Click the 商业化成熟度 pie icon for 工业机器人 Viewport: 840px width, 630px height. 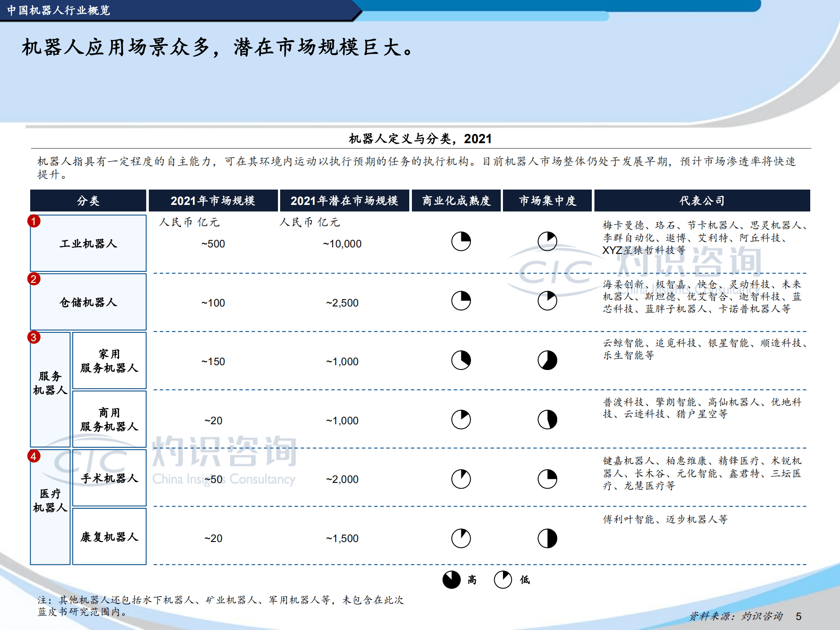coord(460,241)
